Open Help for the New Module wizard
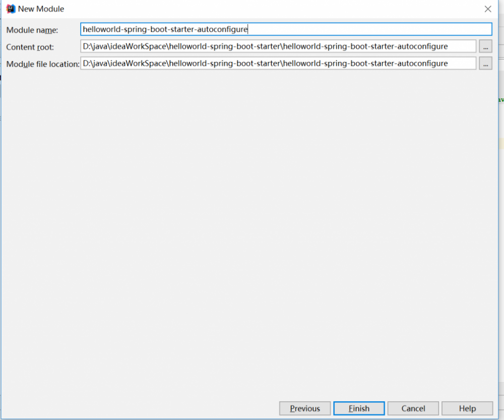 point(467,408)
